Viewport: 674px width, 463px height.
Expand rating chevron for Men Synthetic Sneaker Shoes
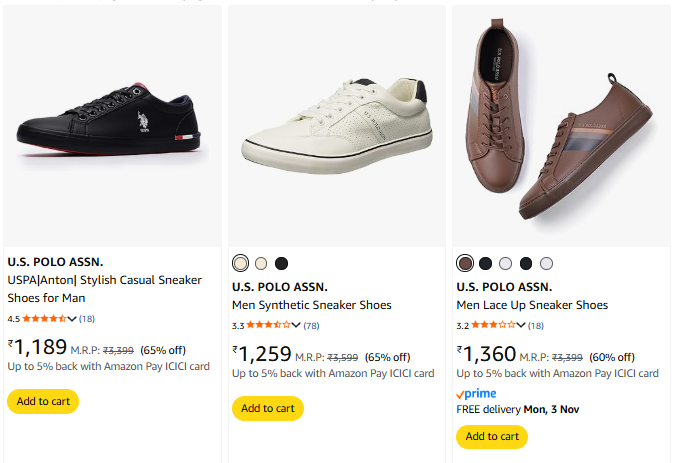point(296,325)
